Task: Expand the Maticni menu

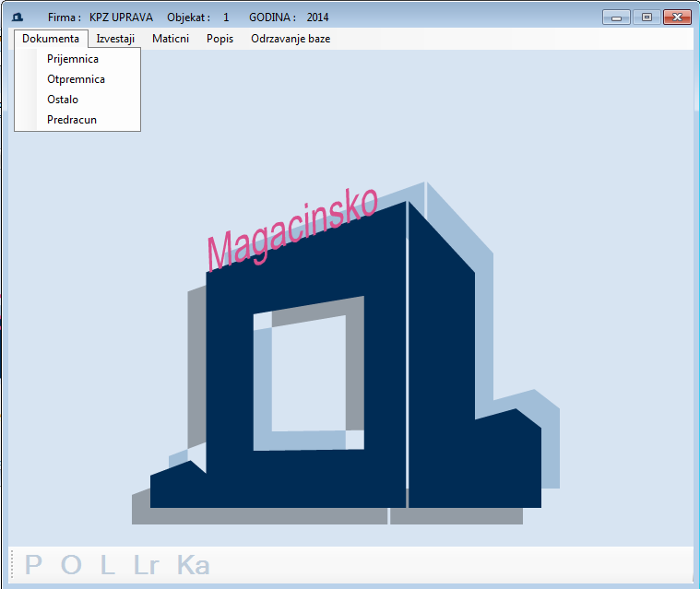Action: click(x=171, y=39)
